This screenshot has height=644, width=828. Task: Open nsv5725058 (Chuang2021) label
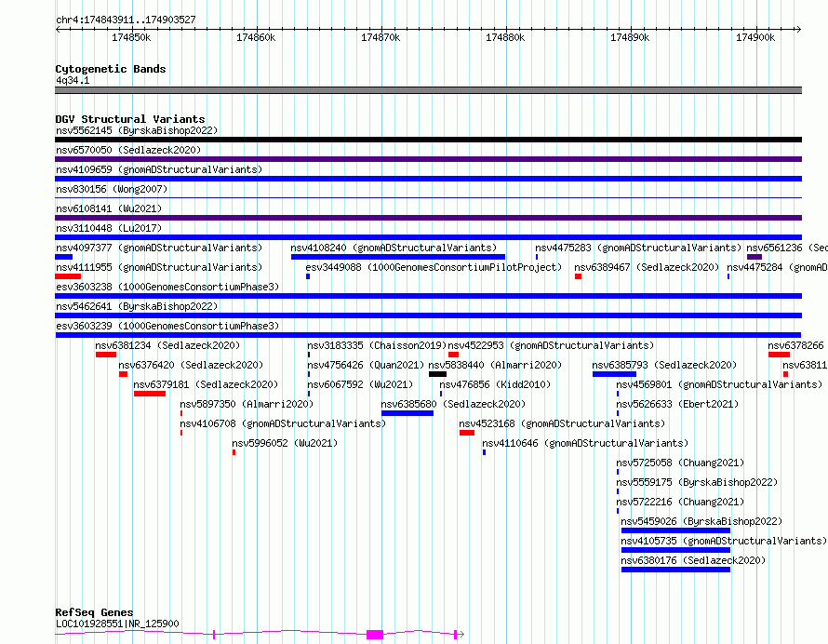680,463
